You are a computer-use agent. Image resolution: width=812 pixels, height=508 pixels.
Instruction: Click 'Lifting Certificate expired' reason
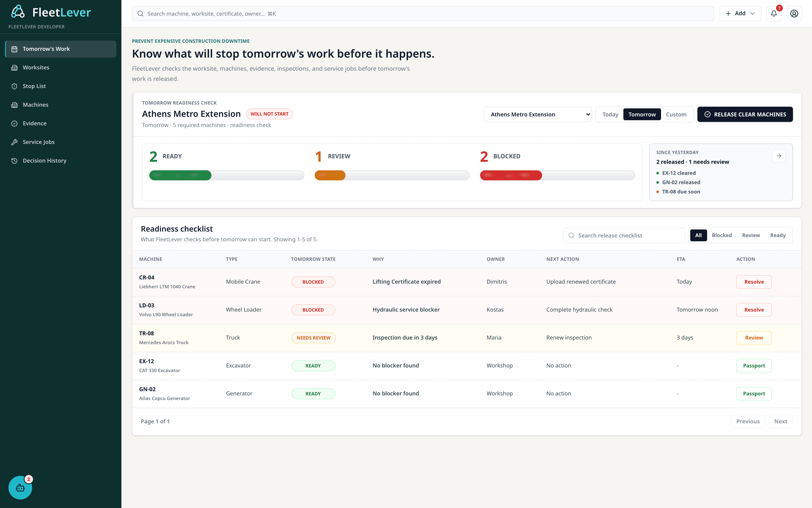(x=406, y=282)
